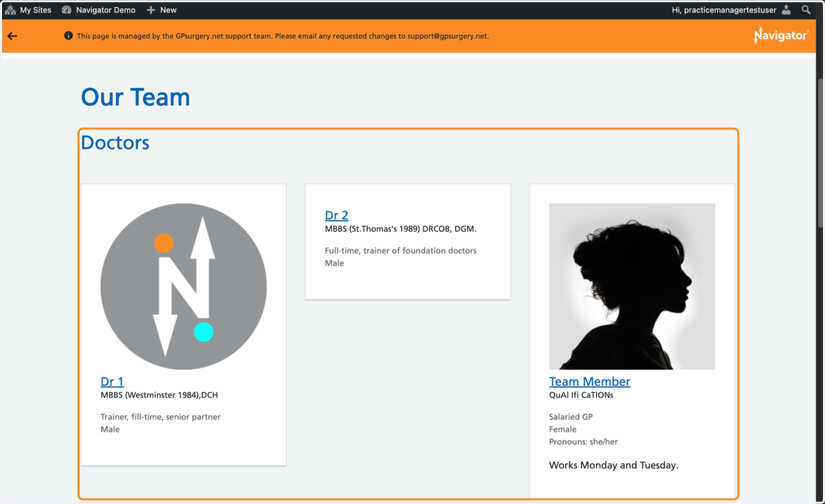Click 'Male' text in the Dr 2 card
The image size is (825, 504).
click(334, 263)
